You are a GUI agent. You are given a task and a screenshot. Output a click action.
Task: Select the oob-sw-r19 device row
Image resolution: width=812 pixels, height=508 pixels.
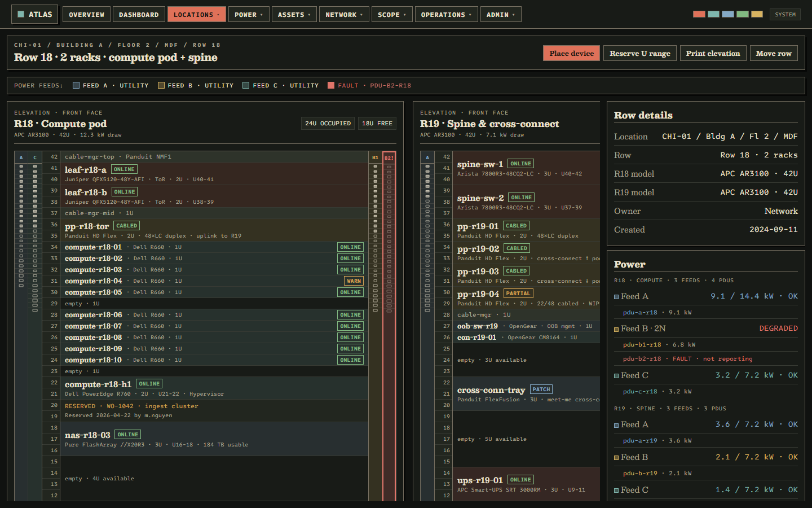coord(526,326)
